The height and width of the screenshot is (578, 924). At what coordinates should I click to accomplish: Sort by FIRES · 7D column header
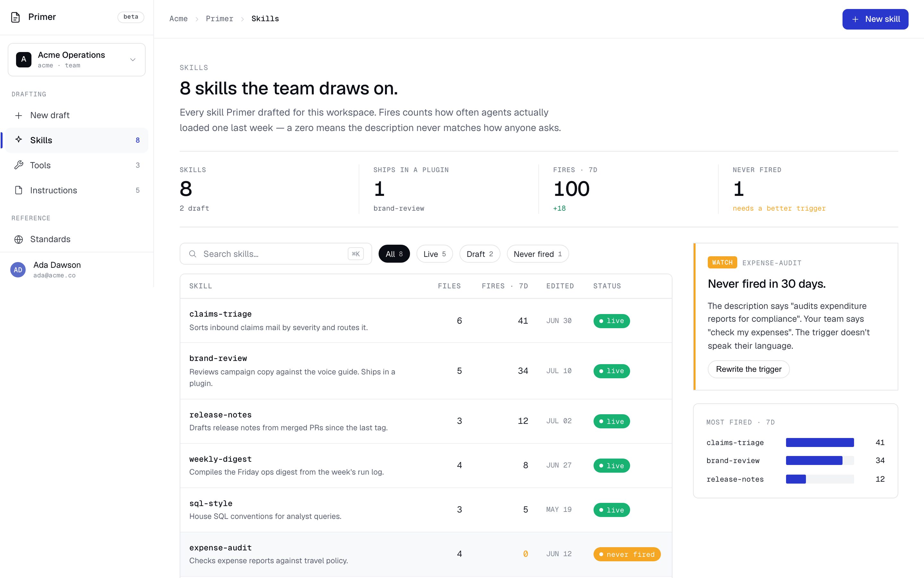point(505,286)
